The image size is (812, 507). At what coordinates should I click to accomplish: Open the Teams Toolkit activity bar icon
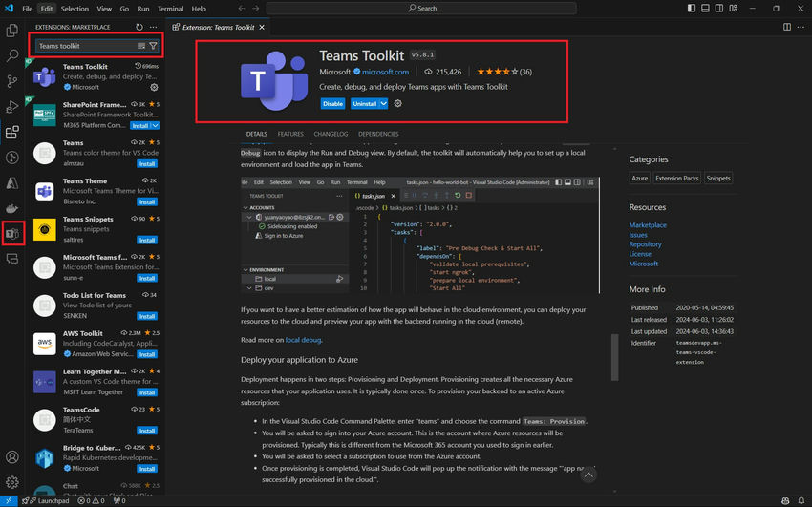point(12,234)
